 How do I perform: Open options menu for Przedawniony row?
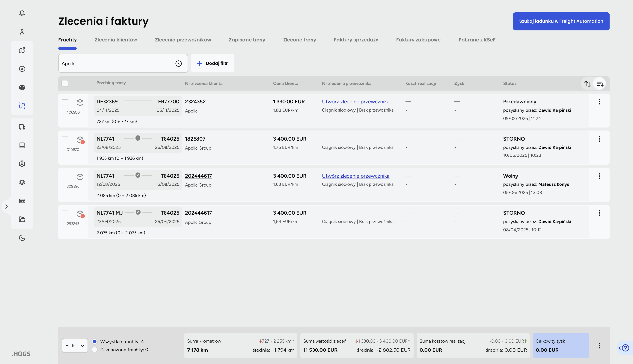(x=599, y=102)
